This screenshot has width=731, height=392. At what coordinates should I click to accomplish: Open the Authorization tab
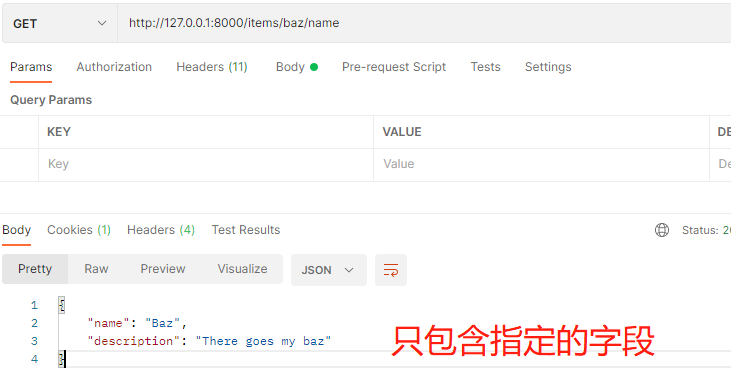click(x=114, y=67)
